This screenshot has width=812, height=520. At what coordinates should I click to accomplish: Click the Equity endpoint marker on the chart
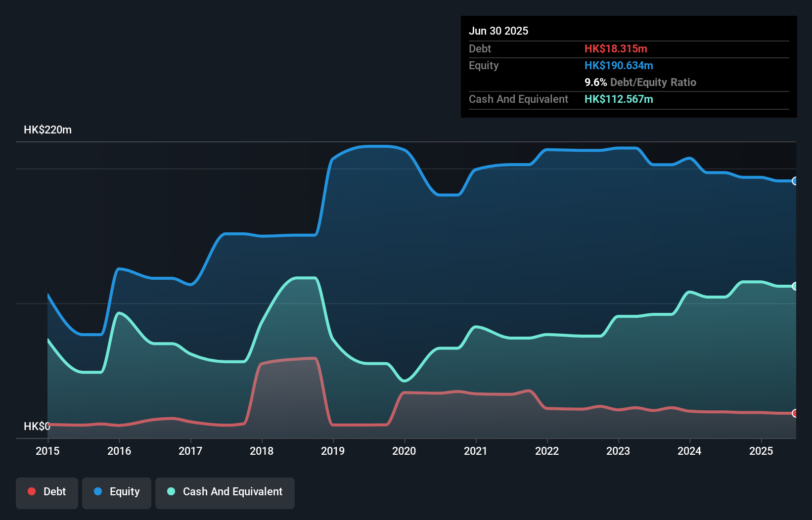point(794,182)
